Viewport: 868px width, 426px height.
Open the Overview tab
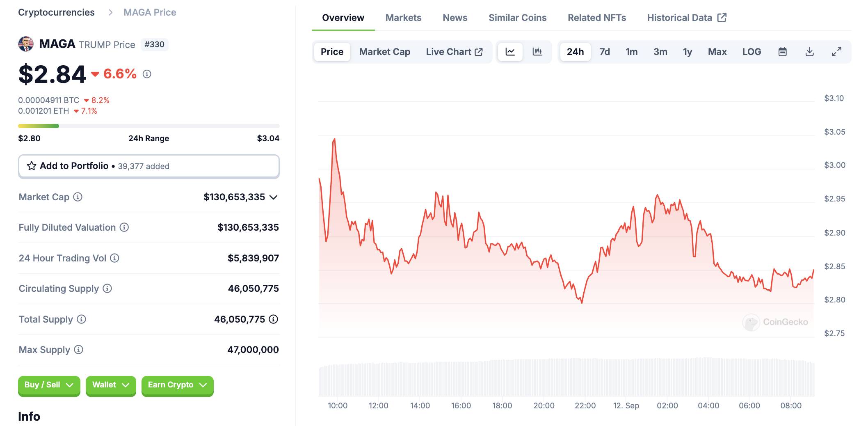click(x=343, y=18)
